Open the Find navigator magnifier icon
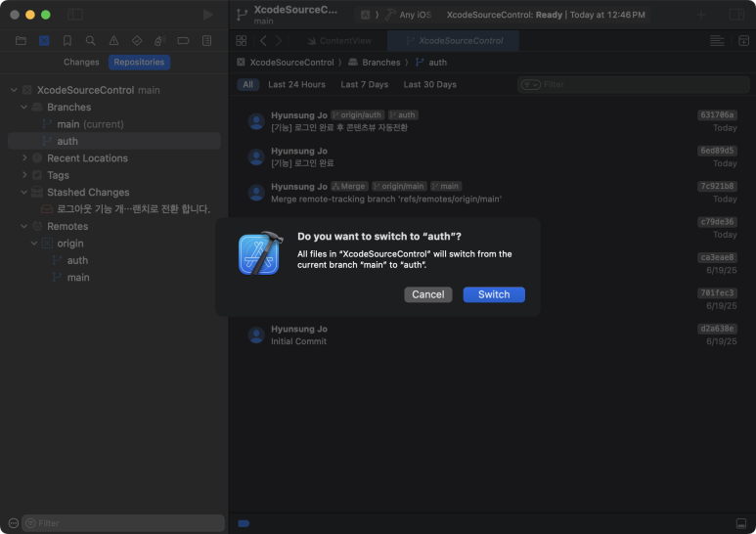The height and width of the screenshot is (534, 756). tap(90, 41)
